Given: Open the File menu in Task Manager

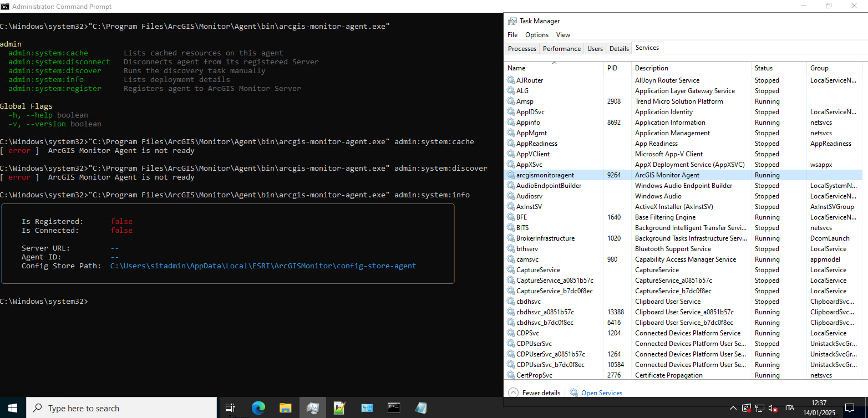Looking at the screenshot, I should [x=512, y=35].
